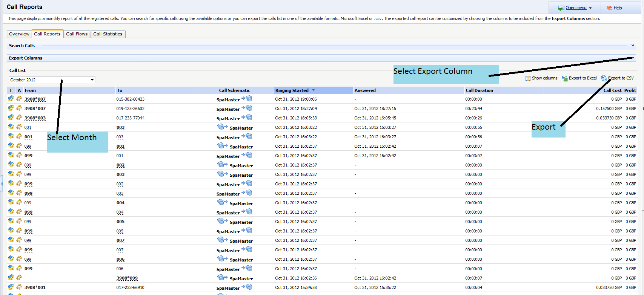Open the Overview tab

click(19, 34)
